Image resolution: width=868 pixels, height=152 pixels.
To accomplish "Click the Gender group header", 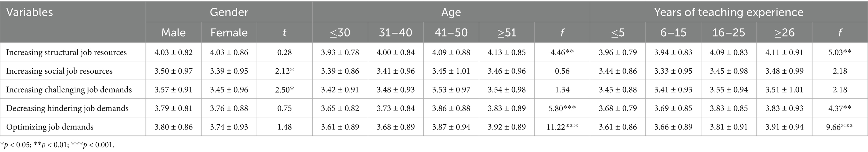I will 229,13.
